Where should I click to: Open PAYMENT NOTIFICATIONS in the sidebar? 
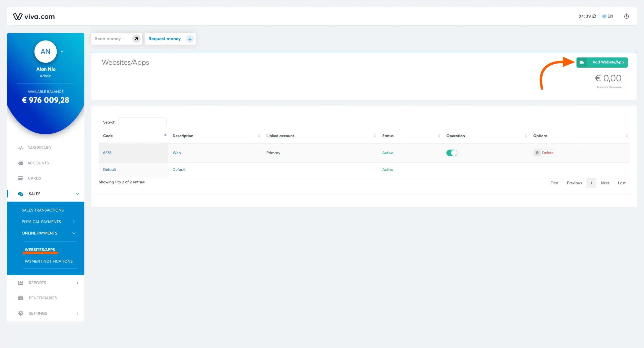(49, 261)
